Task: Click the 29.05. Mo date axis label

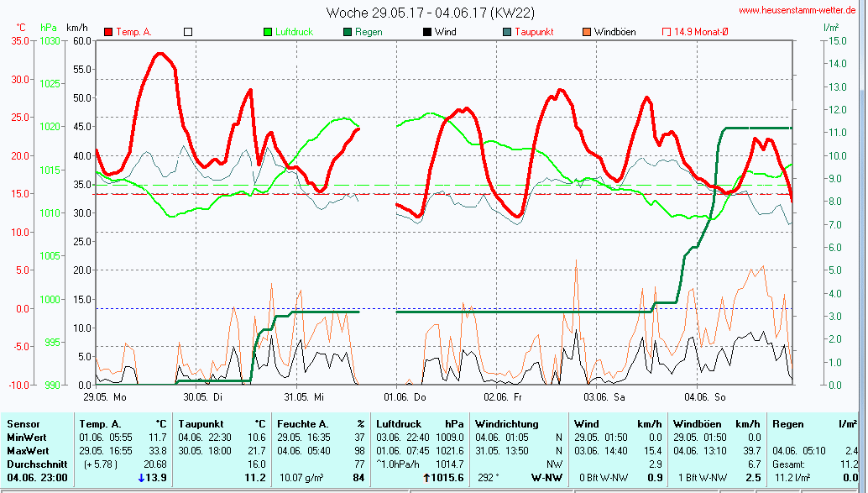Action: pos(105,396)
